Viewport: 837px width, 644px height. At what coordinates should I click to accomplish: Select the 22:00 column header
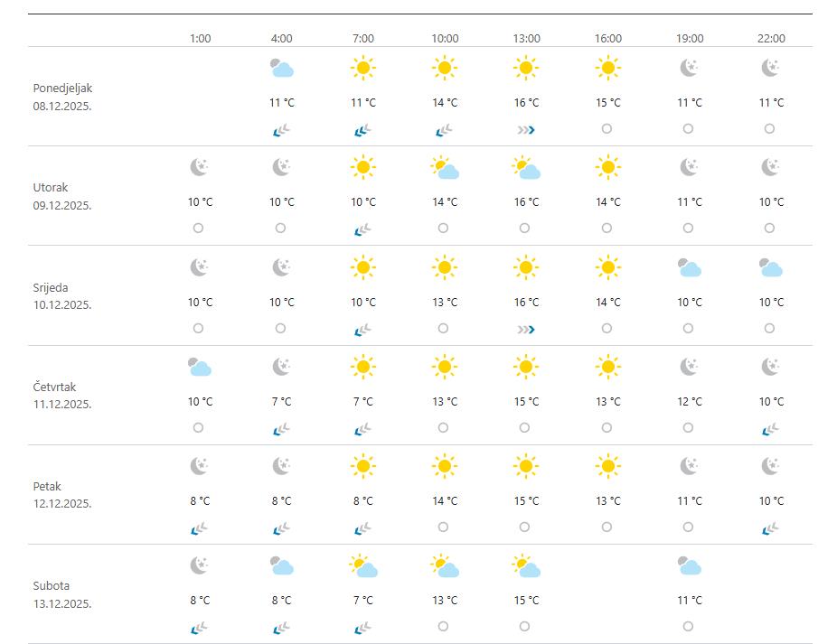pos(771,39)
